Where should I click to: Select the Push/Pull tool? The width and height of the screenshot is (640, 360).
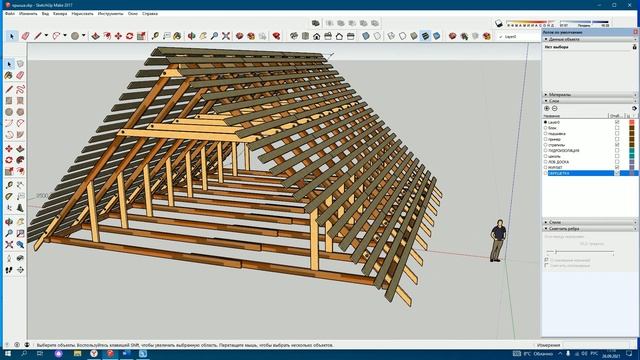coord(96,36)
